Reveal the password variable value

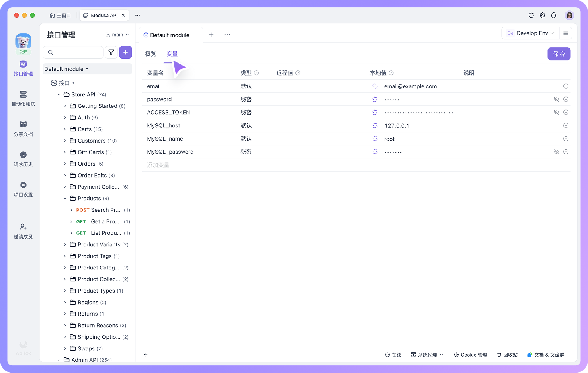(x=556, y=99)
